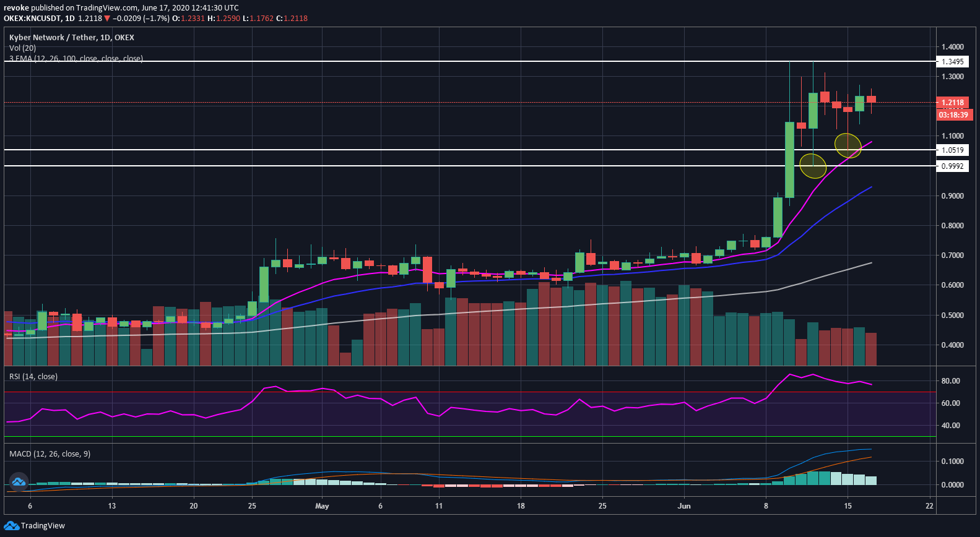Click the 03:18:39 candle countdown timer
The image size is (980, 537).
click(x=953, y=115)
